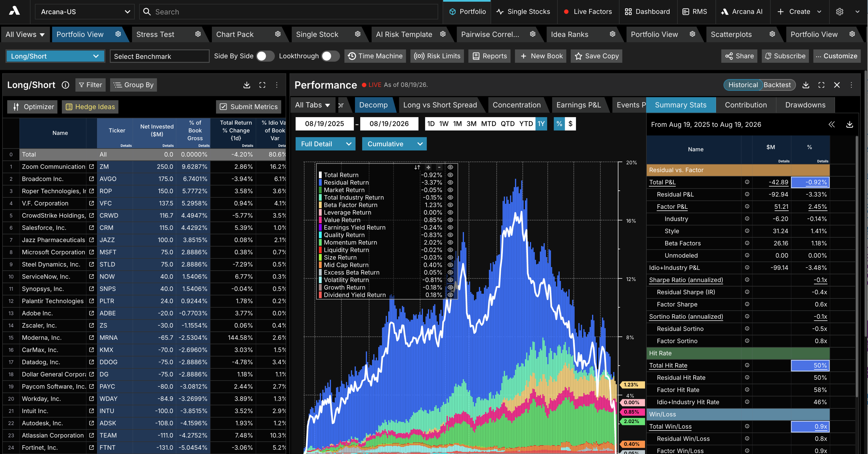868x454 pixels.
Task: Open Portfolio View tab settings gear
Action: 118,34
